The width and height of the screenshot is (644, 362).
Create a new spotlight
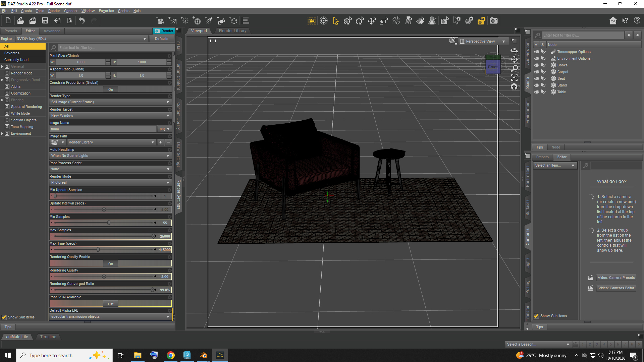pyautogui.click(x=209, y=21)
